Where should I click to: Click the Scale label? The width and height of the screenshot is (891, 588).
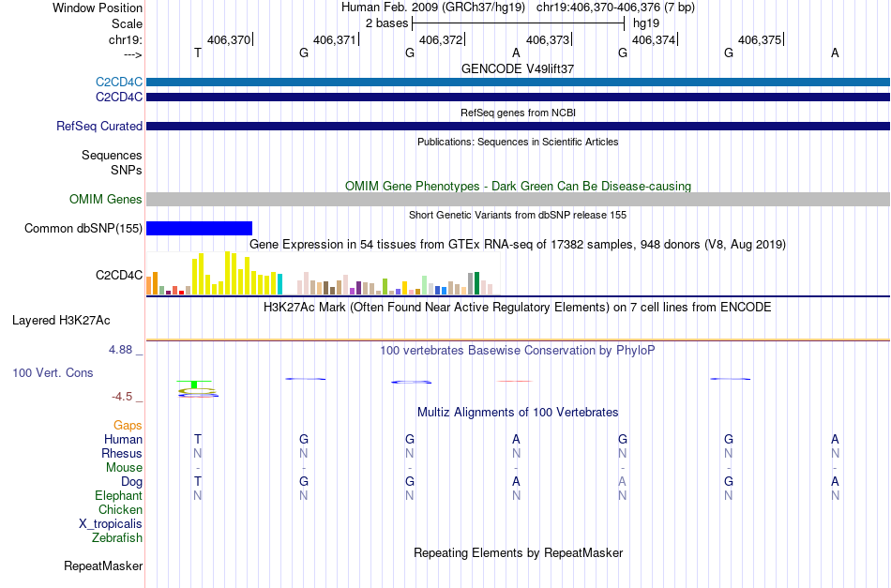click(x=127, y=23)
